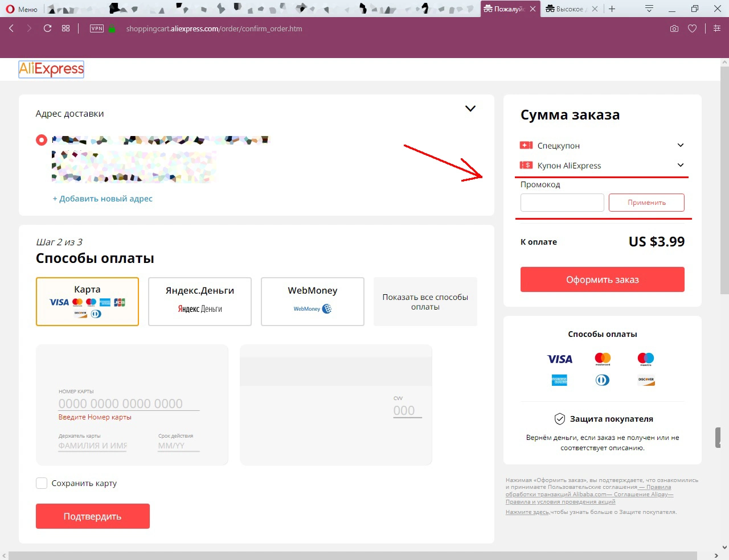Click the CVV code field
The width and height of the screenshot is (729, 560).
coord(408,410)
